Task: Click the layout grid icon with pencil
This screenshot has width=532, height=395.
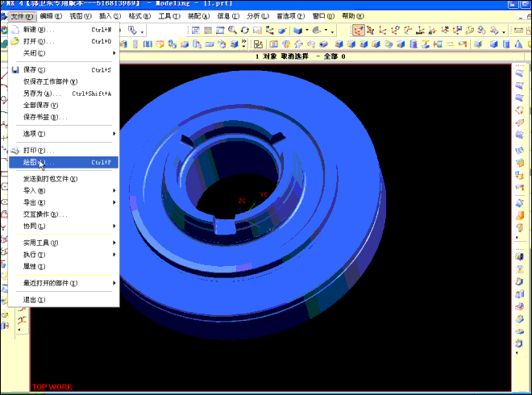Action: [x=258, y=44]
